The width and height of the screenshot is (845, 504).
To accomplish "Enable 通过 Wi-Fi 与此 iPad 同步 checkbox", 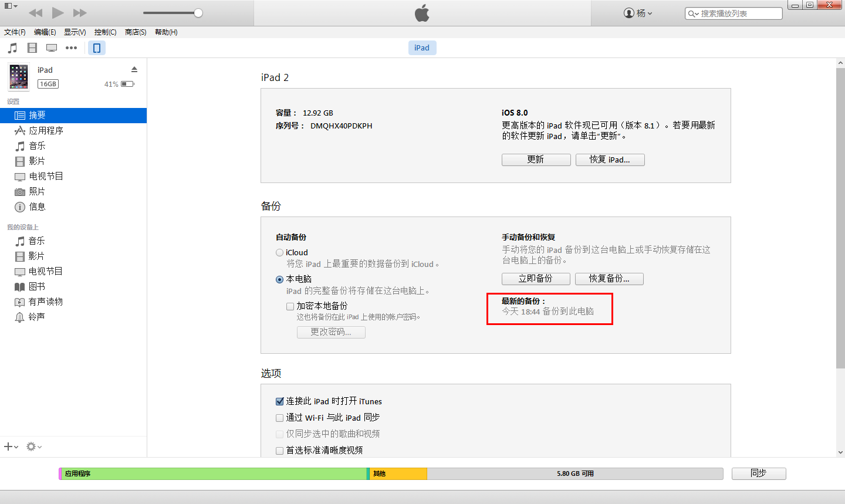I will (280, 418).
